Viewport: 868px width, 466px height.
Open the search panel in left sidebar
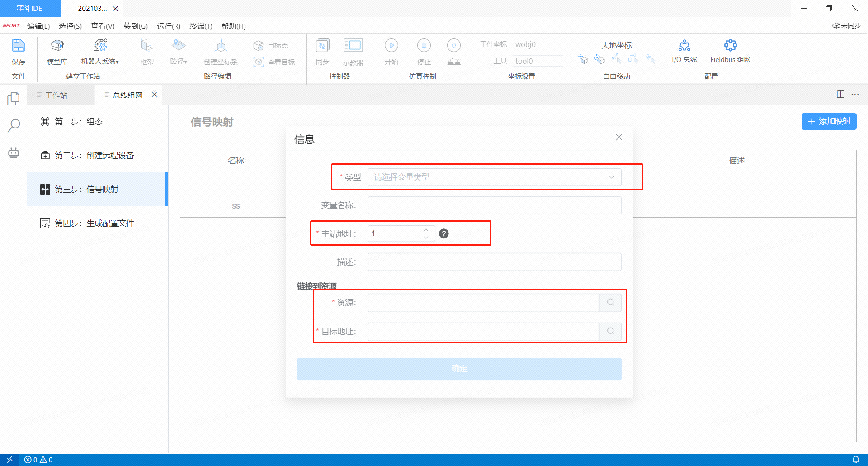pyautogui.click(x=14, y=125)
